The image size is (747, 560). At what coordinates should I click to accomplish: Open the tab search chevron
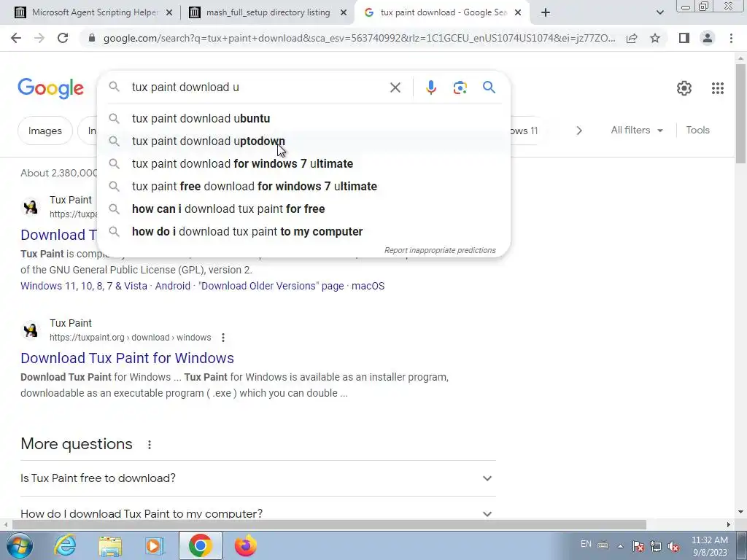[x=659, y=13]
